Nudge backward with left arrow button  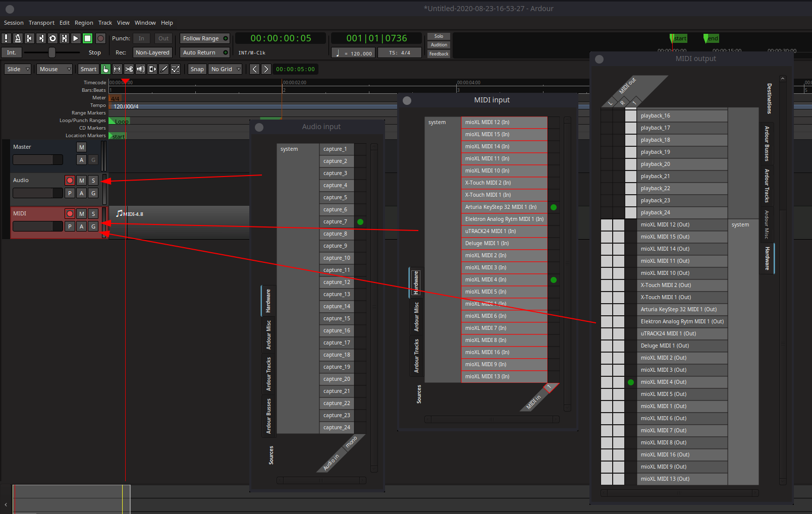point(254,69)
